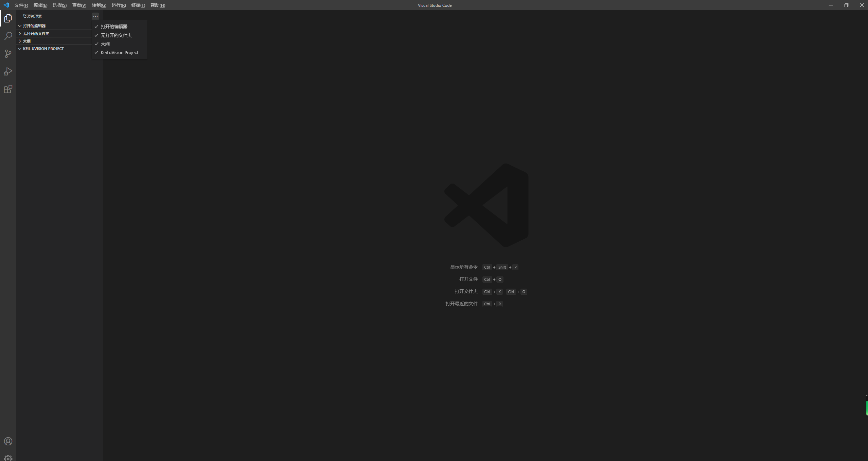Viewport: 868px width, 461px height.
Task: Collapse the KEIL UVISION PROJECT section
Action: coord(54,49)
